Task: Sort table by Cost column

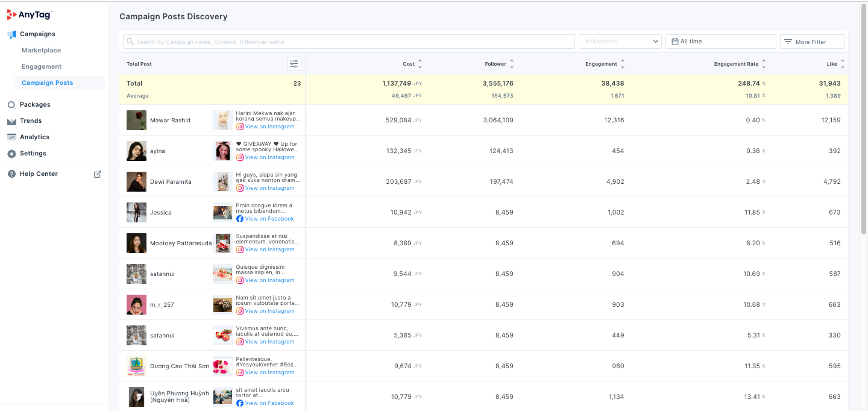Action: click(420, 64)
